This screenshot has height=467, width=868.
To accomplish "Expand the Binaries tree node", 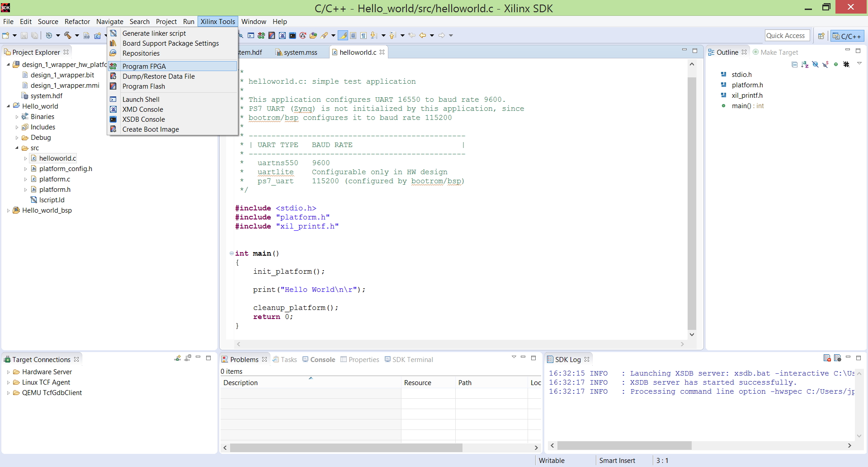I will coord(17,117).
